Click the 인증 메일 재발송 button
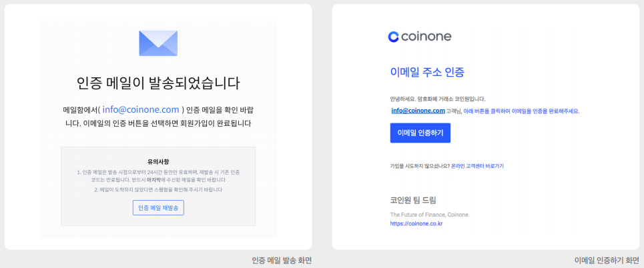This screenshot has height=268, width=644. coord(158,208)
